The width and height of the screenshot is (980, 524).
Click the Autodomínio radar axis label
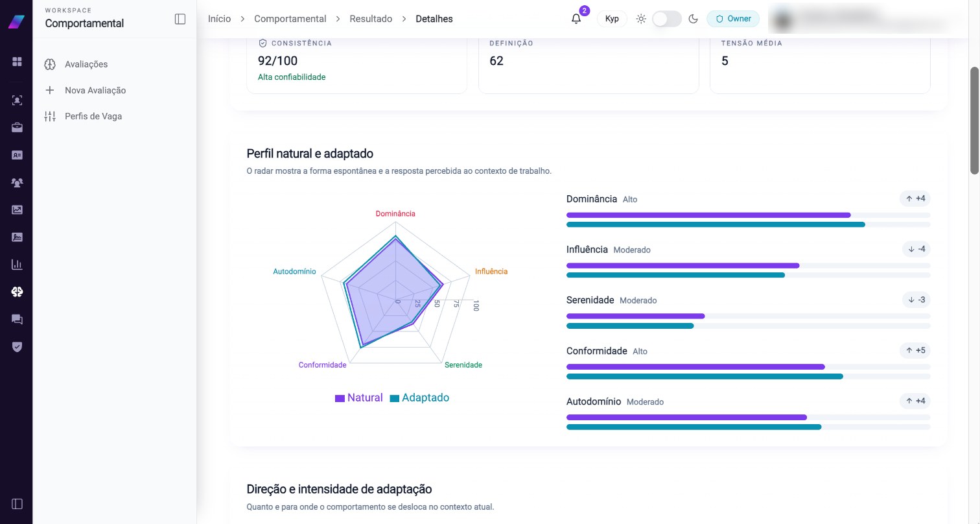coord(294,271)
